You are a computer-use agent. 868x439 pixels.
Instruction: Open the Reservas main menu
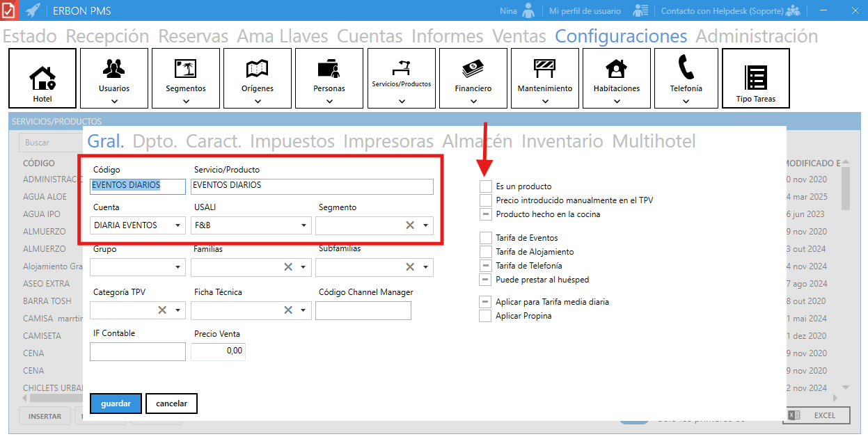[193, 36]
